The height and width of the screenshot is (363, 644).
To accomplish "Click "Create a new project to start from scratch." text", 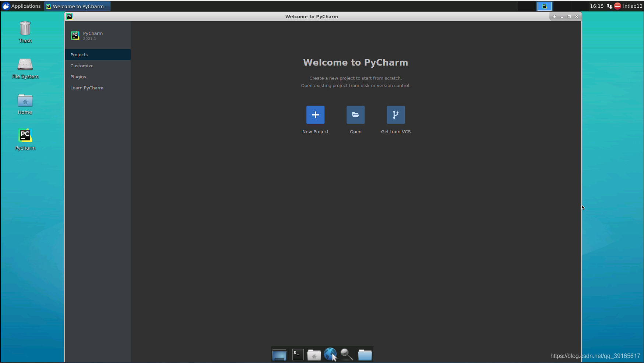I will coord(355,78).
